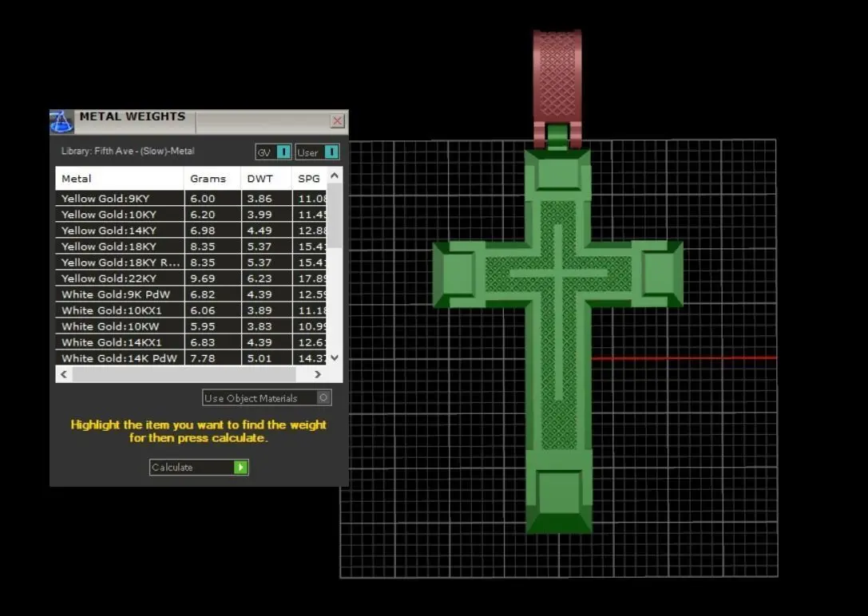This screenshot has width=868, height=616.
Task: Click the vertical scrollbar thumb
Action: coord(335,215)
